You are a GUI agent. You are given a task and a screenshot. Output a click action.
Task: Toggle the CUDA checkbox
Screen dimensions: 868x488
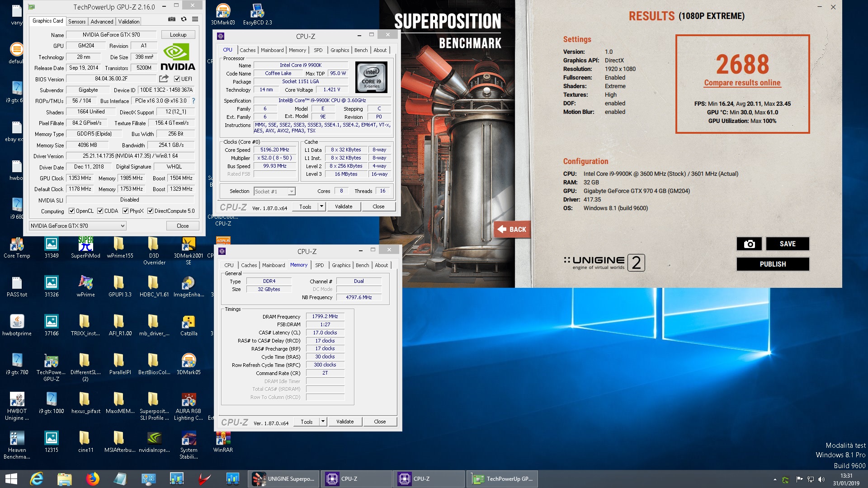[100, 211]
